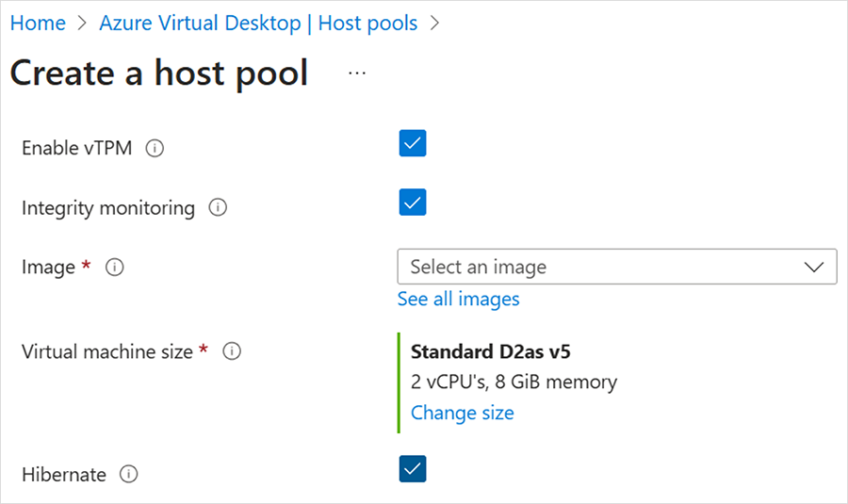Show the Hibernate info tooltip icon
Image resolution: width=848 pixels, height=504 pixels.
[x=129, y=474]
